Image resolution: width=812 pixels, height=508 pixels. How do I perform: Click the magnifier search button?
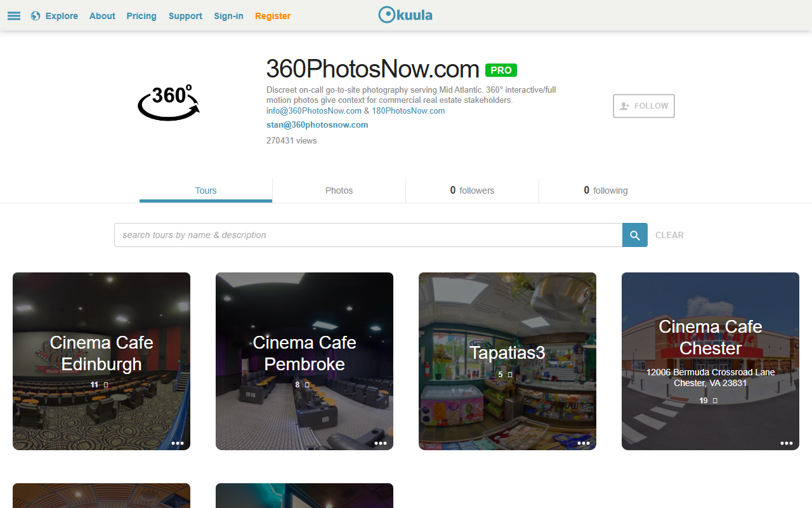click(x=635, y=235)
